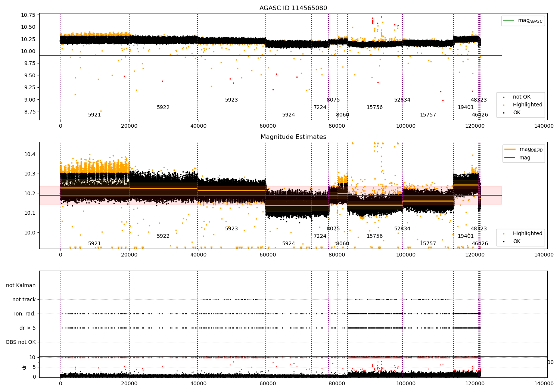Click observation label 48323 in Magnitude Estimates panel

coord(479,229)
